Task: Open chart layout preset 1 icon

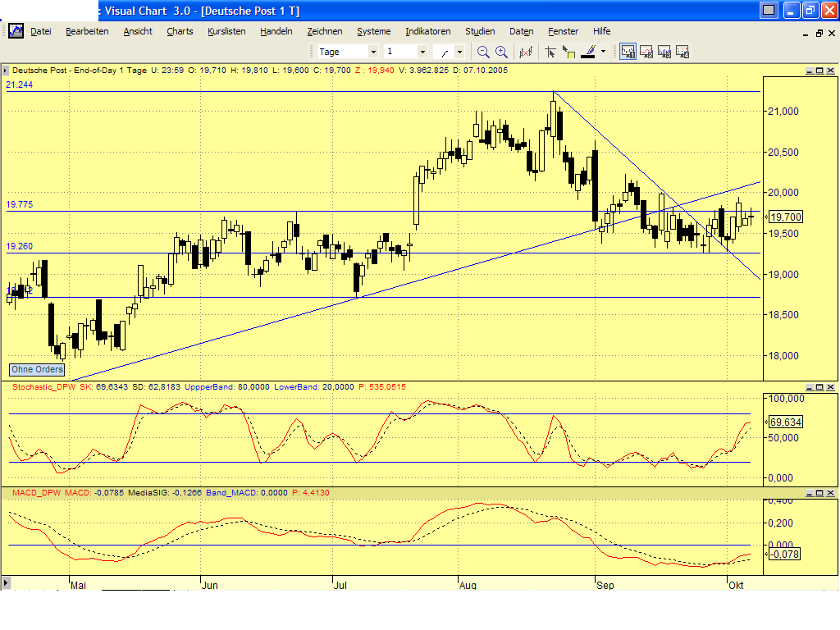Action: [628, 51]
